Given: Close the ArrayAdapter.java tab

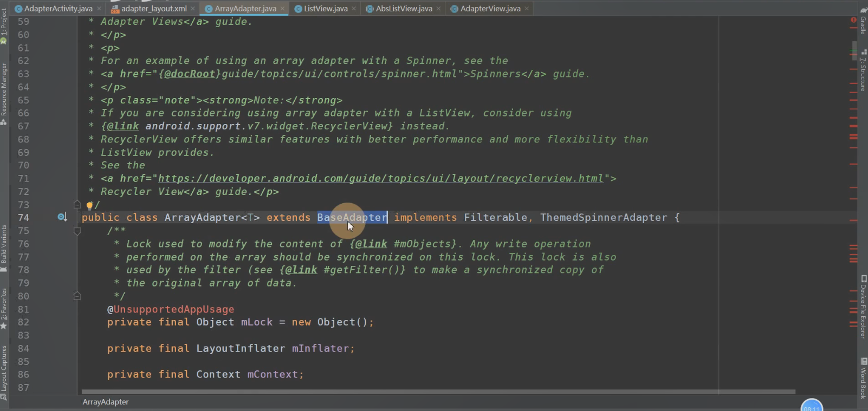Looking at the screenshot, I should click(282, 9).
